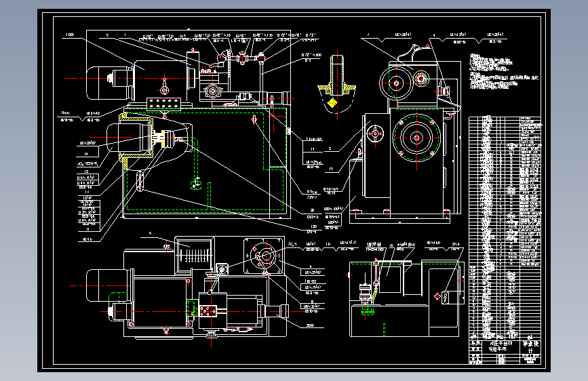
Task: Pick the ten-hole terminal block in front view
Action: pyautogui.click(x=164, y=104)
